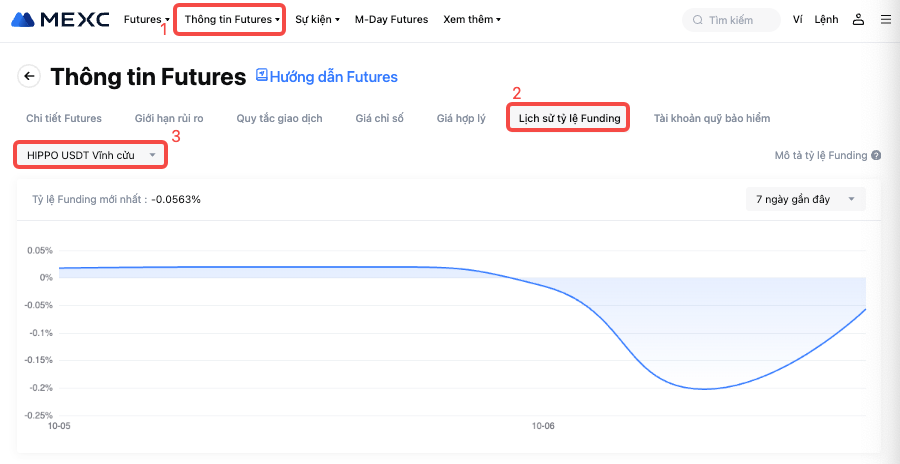900x464 pixels.
Task: Click the search magnifier icon
Action: [697, 20]
